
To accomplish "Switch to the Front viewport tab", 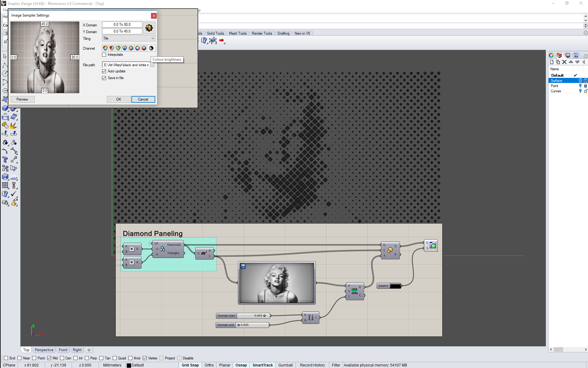I will point(63,350).
